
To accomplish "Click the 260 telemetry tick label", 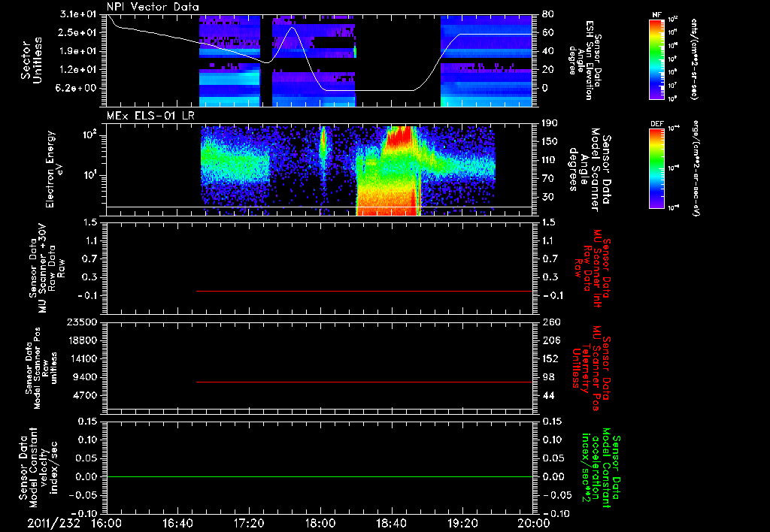I will click(551, 322).
